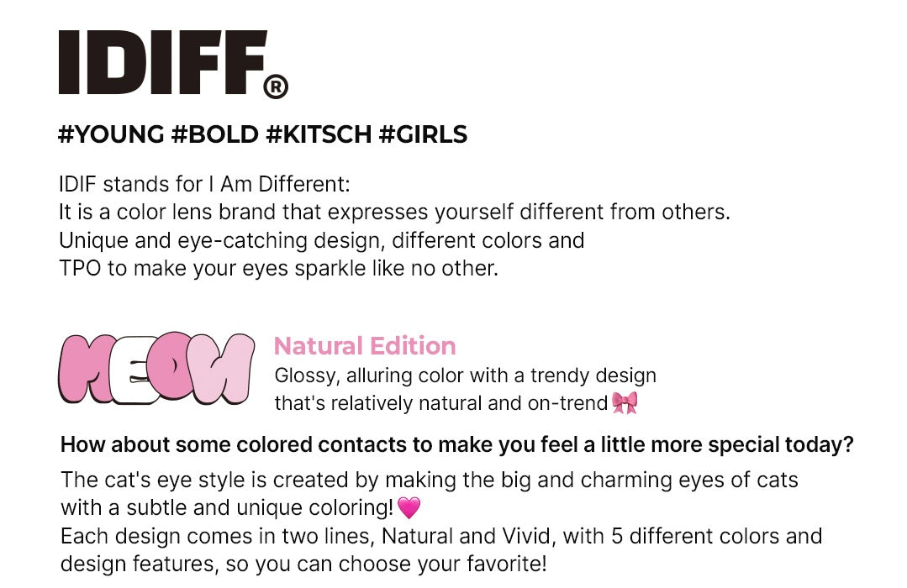Viewport: 907px width, 588px height.
Task: Click the bold 'How about some colored contacts' heading
Action: pos(457,444)
